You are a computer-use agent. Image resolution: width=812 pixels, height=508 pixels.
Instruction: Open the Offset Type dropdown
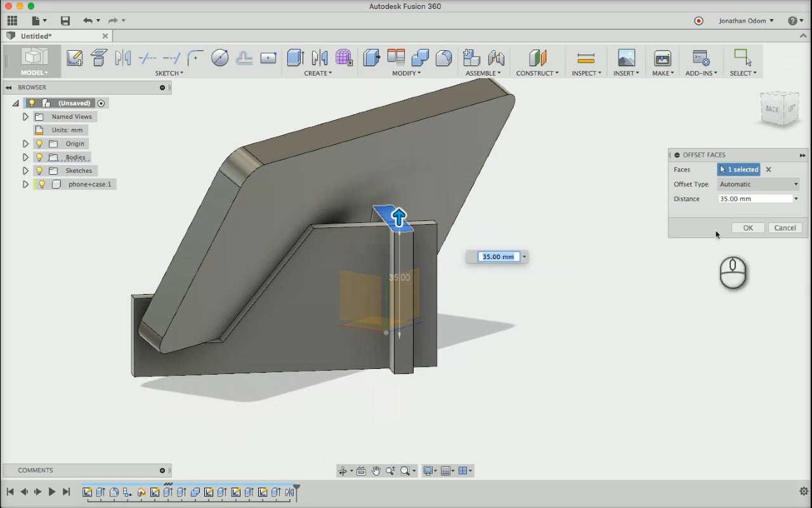tap(759, 184)
